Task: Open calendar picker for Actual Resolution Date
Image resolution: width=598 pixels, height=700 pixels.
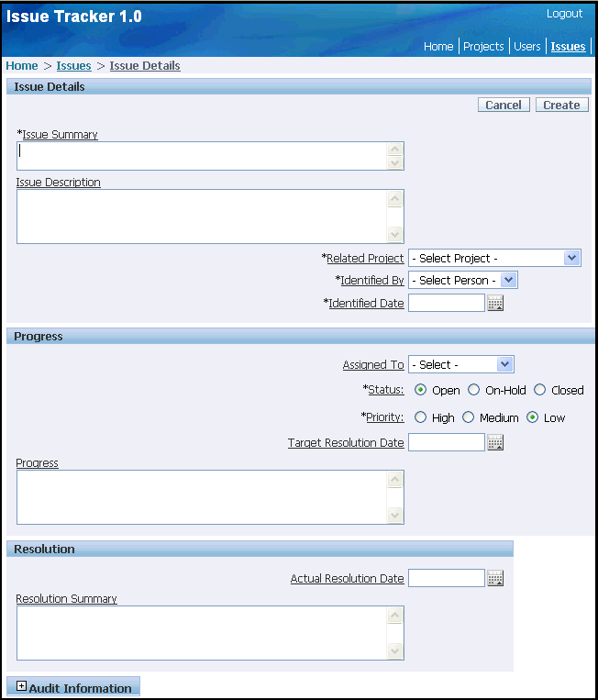Action: [x=495, y=579]
